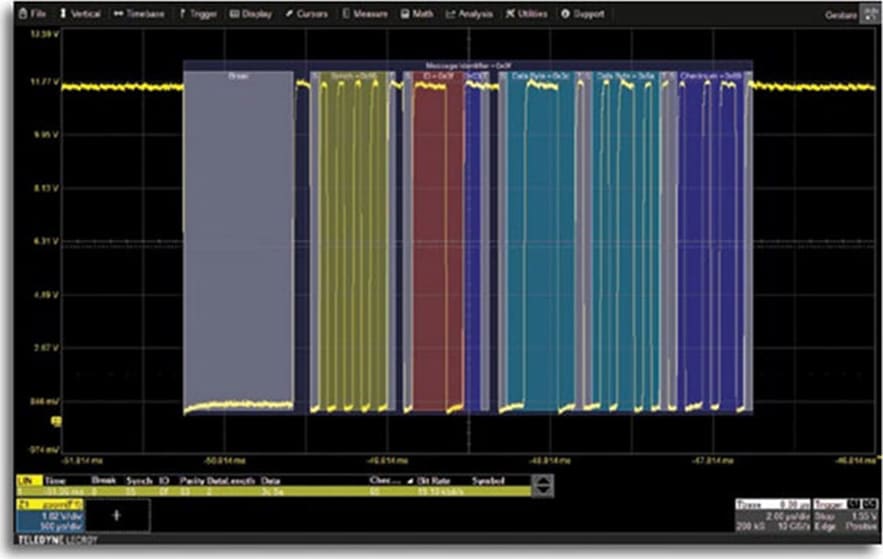Click the first teal Data Byte overlay

540,242
